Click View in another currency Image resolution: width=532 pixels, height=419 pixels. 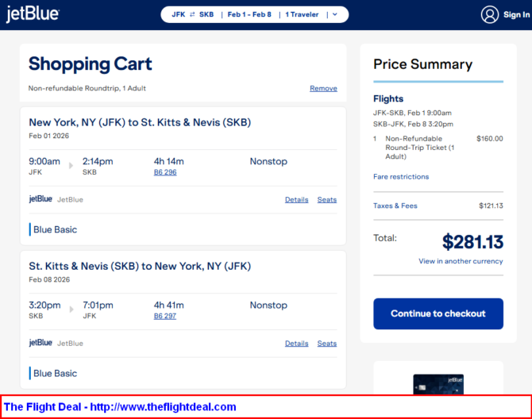(x=461, y=261)
